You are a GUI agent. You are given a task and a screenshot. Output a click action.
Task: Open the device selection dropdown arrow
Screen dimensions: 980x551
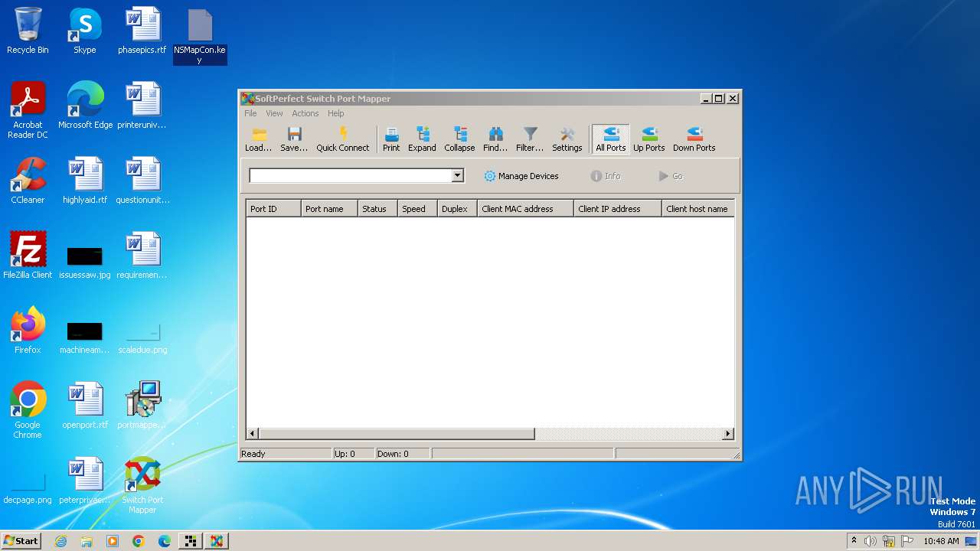coord(457,176)
